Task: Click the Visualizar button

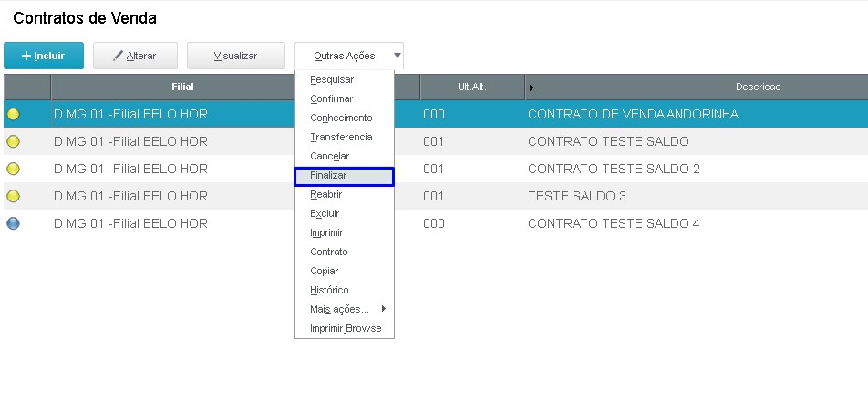Action: point(236,56)
